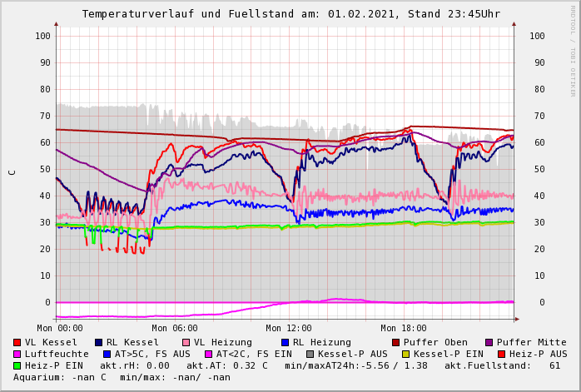
Task: Click the blue RL Heizung legend swatch
Action: pos(286,342)
